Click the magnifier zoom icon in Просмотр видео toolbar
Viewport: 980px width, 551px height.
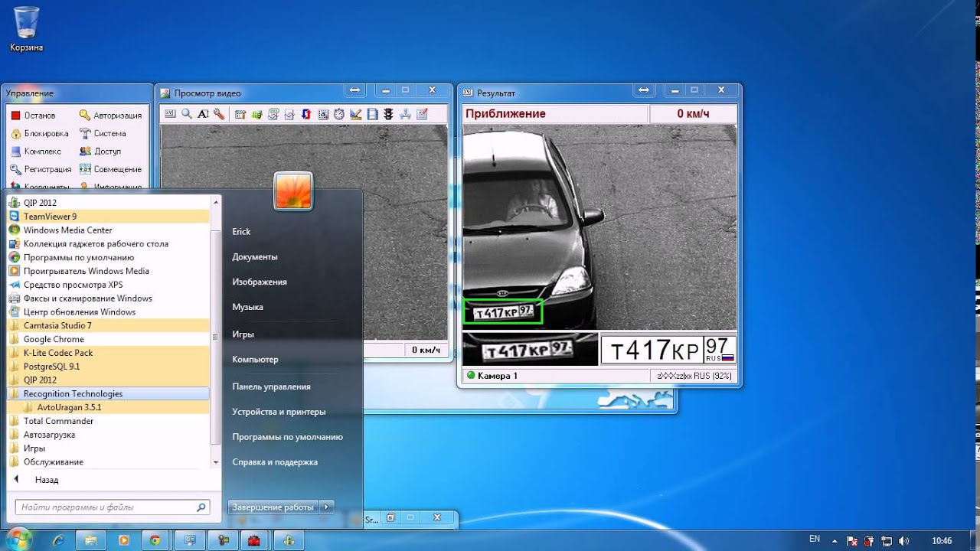[x=186, y=114]
